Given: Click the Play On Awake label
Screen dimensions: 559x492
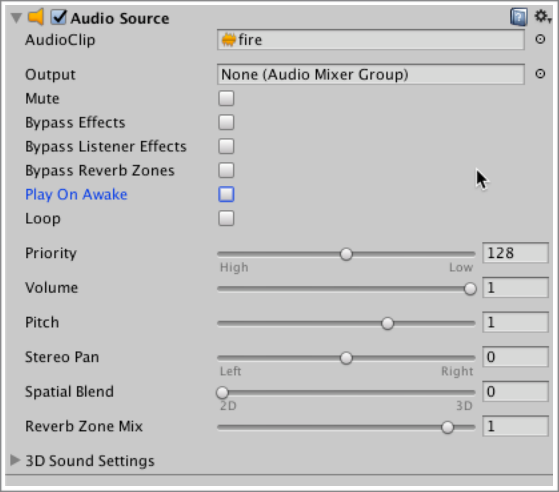Looking at the screenshot, I should pos(76,195).
